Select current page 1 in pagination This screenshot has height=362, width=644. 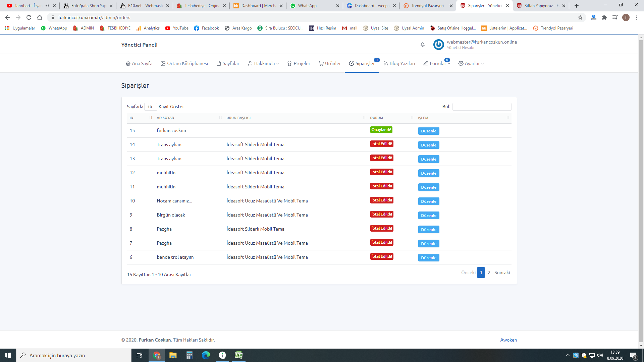tap(481, 273)
